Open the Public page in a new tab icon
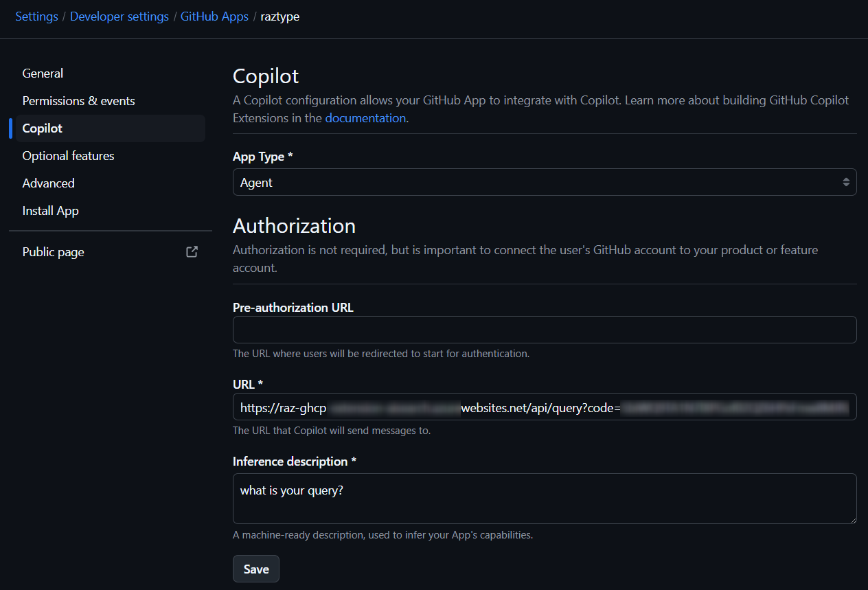Image resolution: width=868 pixels, height=590 pixels. click(192, 251)
